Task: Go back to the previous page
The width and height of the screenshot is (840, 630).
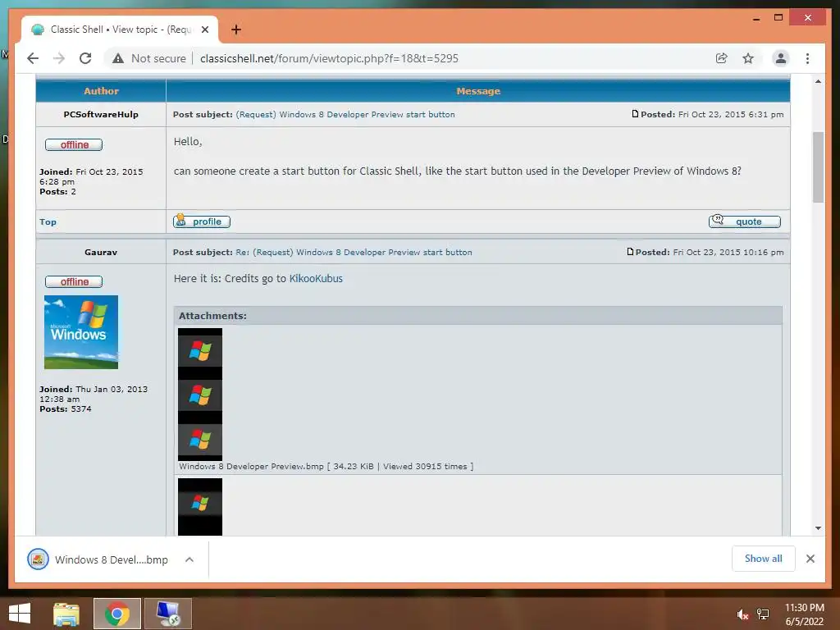Action: [x=33, y=58]
